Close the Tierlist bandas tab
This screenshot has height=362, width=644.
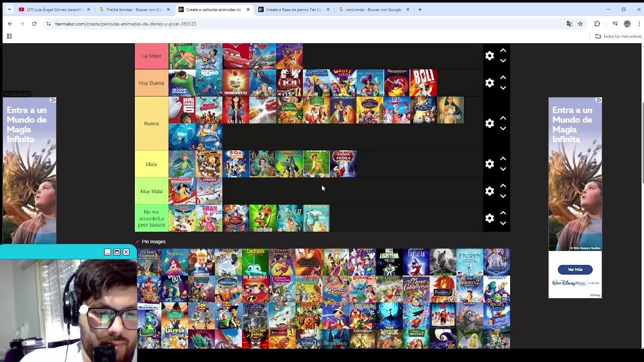point(168,10)
